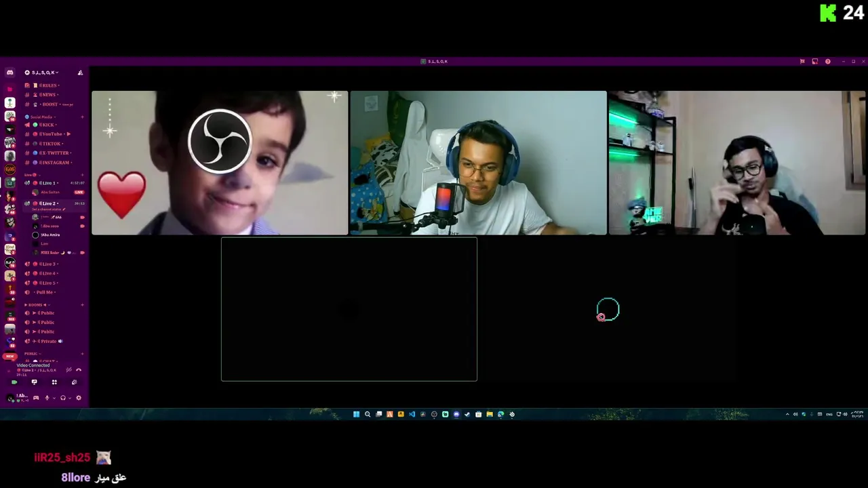868x488 pixels.
Task: Click the pencil beside Set a channel status
Action: pyautogui.click(x=64, y=209)
